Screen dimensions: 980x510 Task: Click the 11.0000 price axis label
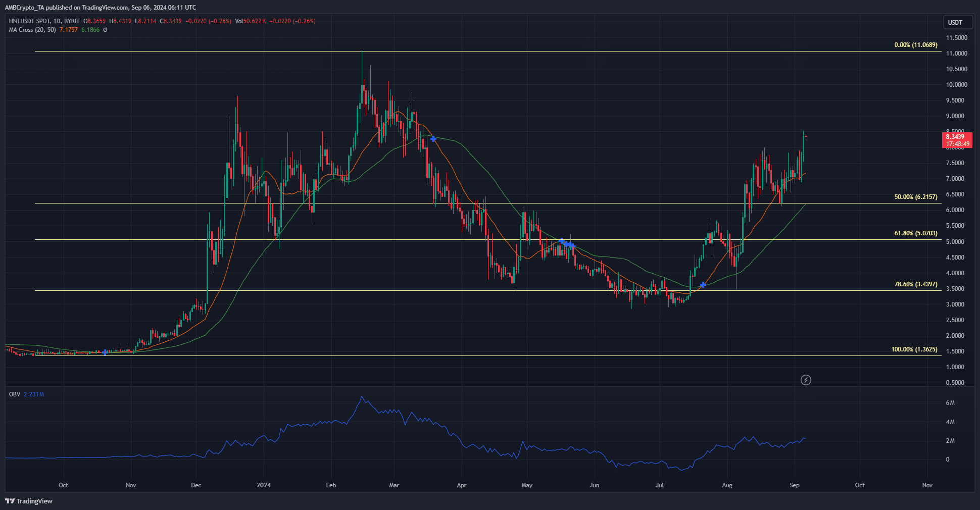(957, 54)
